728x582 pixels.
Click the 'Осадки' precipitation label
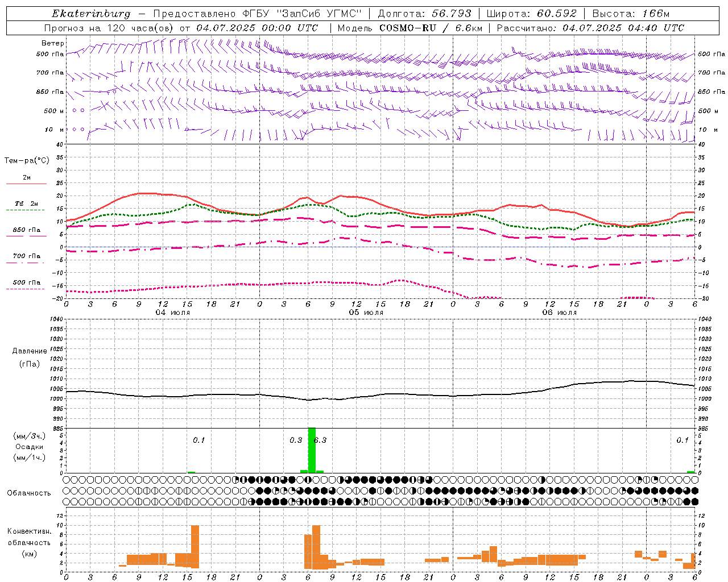tap(30, 447)
